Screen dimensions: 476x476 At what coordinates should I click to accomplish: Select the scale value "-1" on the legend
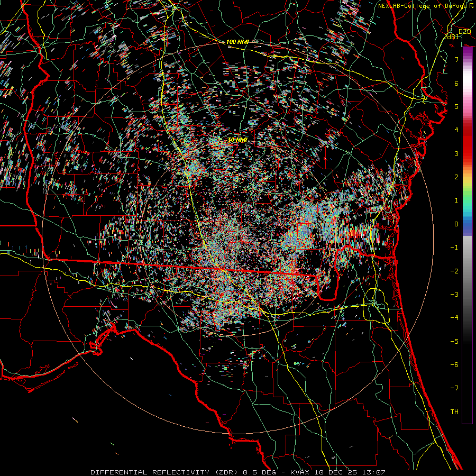coord(454,248)
